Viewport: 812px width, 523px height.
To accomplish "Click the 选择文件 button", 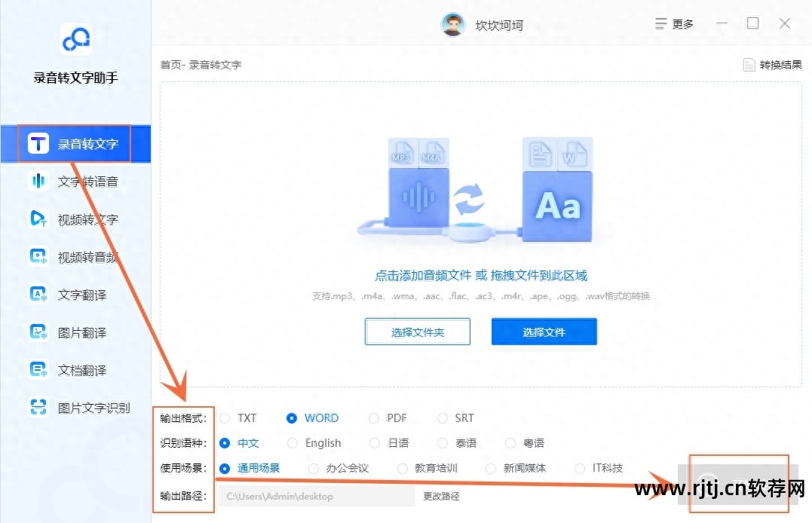I will [x=544, y=331].
